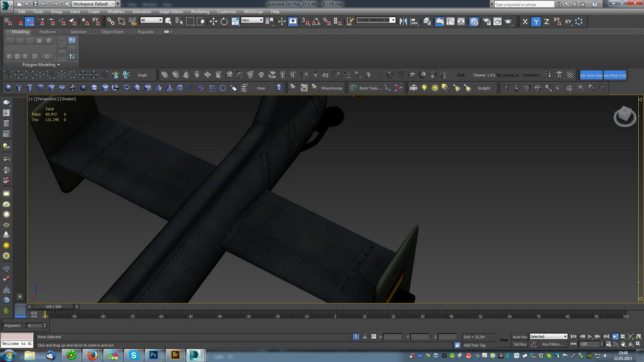Toggle Auto Key animation mode

click(x=520, y=336)
